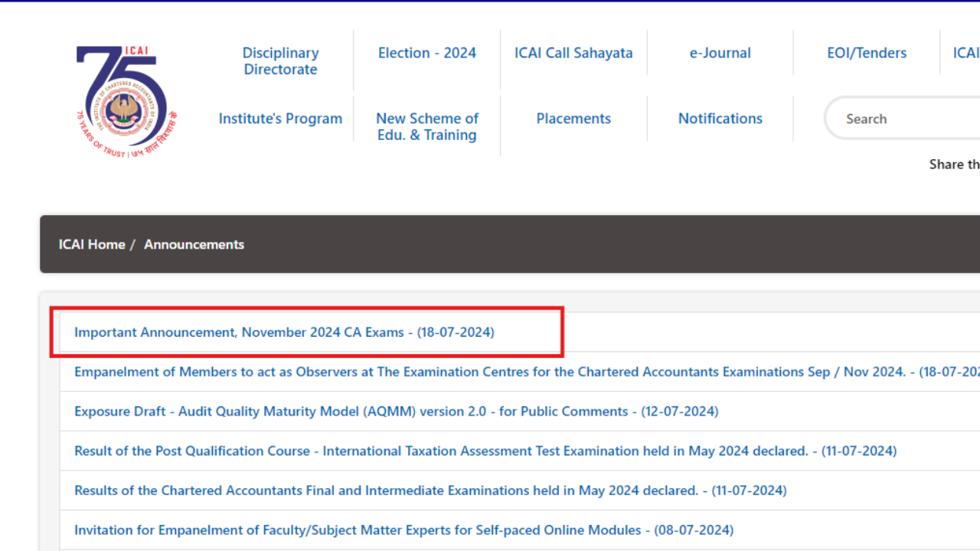980x551 pixels.
Task: Open the Disciplinary Directorate menu
Action: 280,61
